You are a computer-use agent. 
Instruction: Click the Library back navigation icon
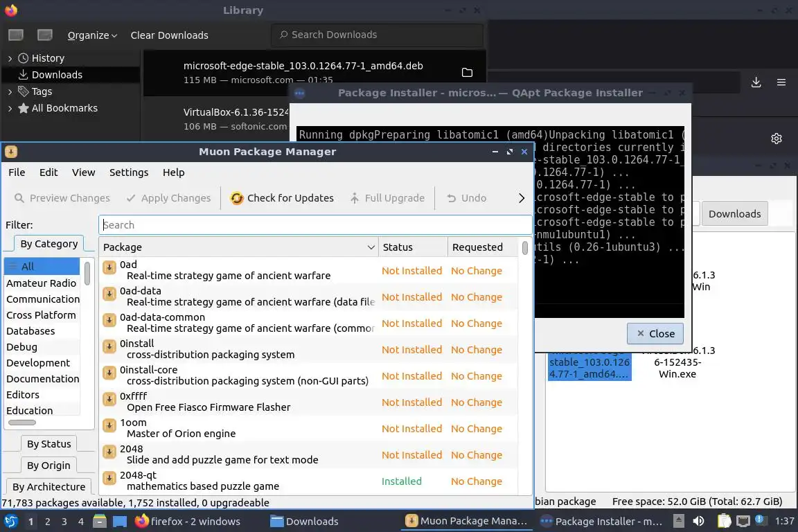coord(16,35)
